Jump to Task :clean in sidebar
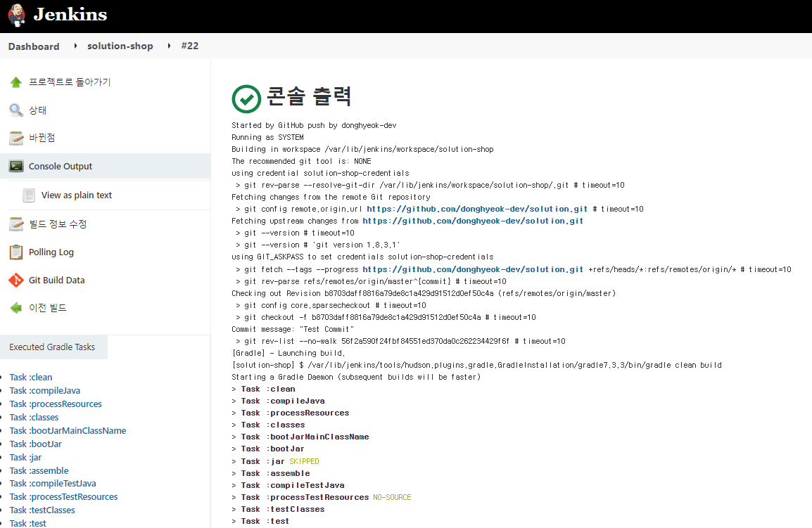Viewport: 812px width, 528px height. click(31, 378)
